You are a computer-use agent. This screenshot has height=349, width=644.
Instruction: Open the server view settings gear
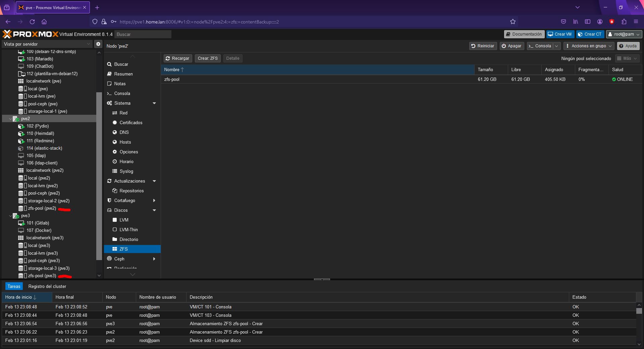98,44
